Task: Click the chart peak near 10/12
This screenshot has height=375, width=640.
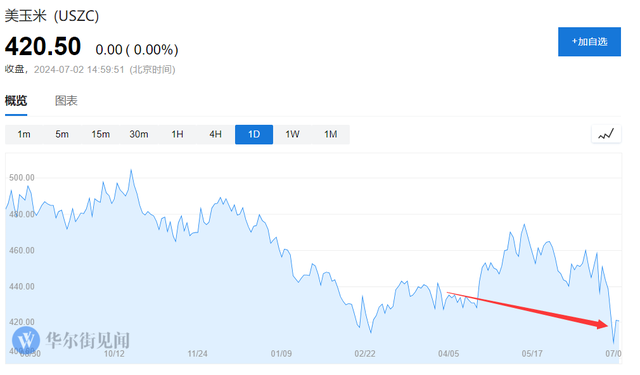Action: [131, 170]
